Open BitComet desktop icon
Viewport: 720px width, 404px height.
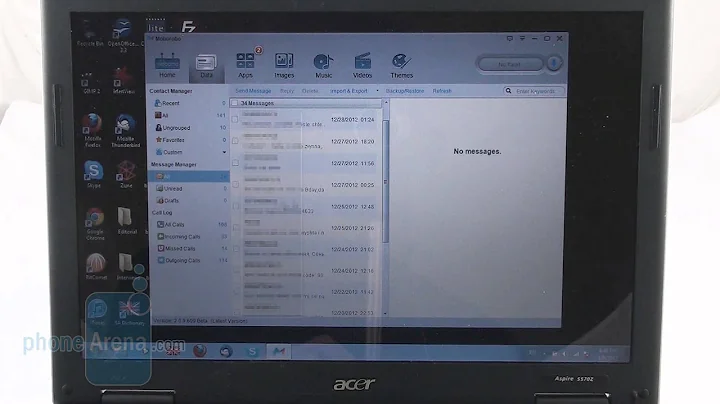click(x=96, y=266)
